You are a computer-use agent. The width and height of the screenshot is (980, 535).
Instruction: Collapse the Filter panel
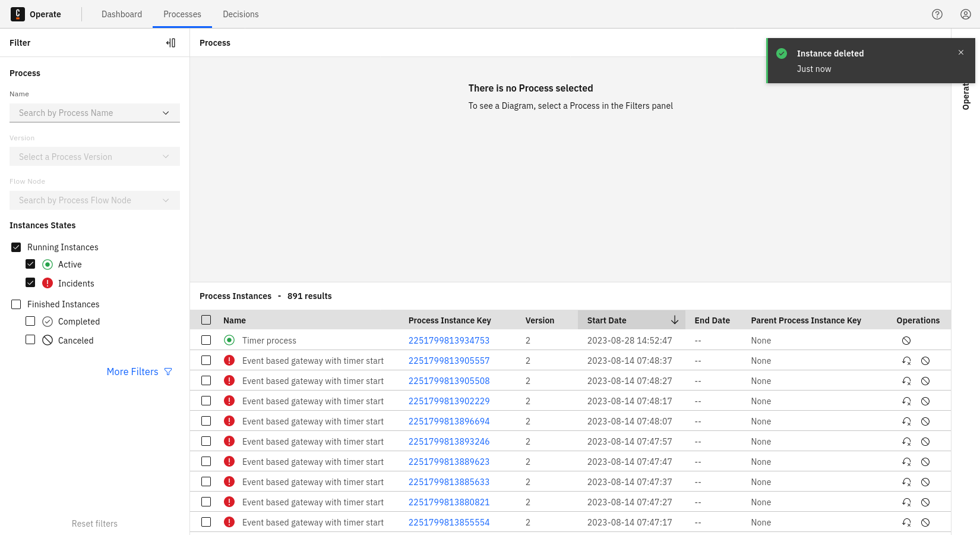tap(171, 42)
